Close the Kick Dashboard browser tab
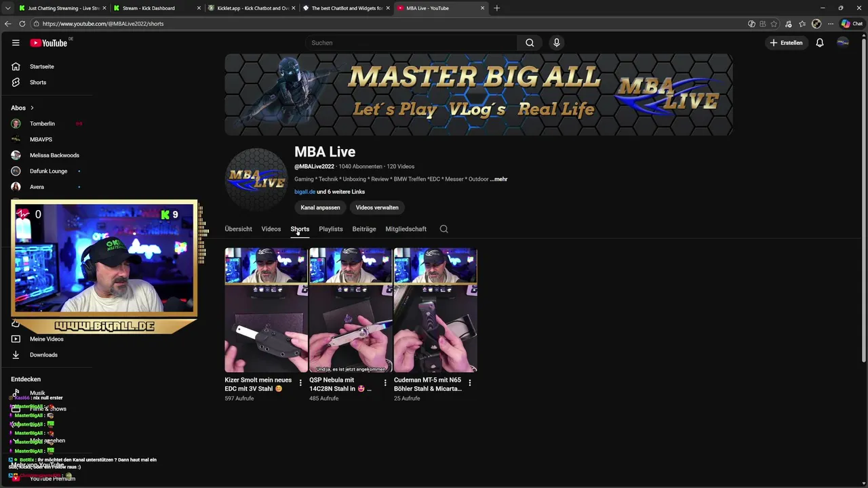The image size is (868, 488). pyautogui.click(x=199, y=8)
